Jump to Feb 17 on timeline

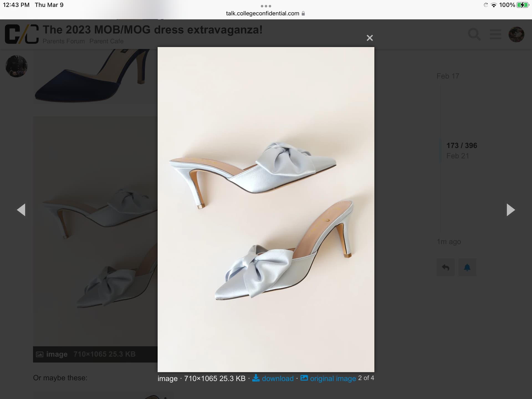(448, 76)
